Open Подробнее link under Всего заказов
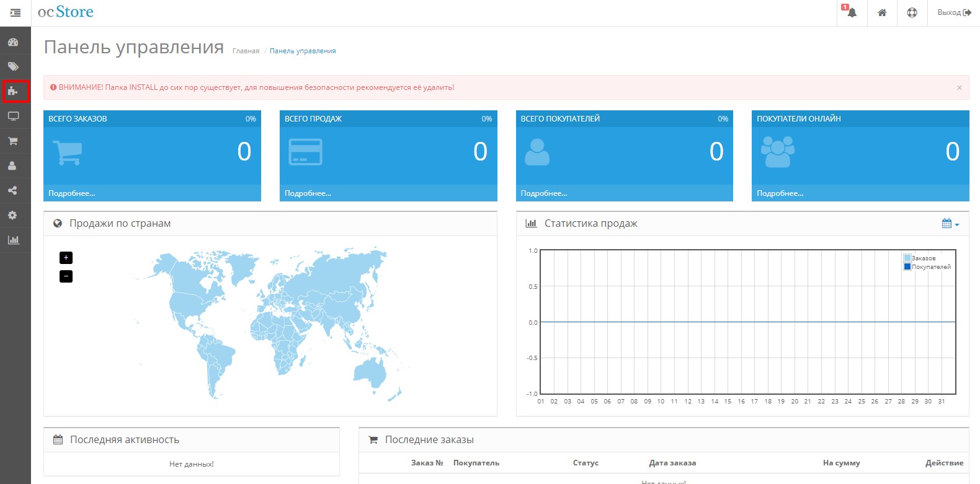The image size is (980, 484). coord(72,193)
